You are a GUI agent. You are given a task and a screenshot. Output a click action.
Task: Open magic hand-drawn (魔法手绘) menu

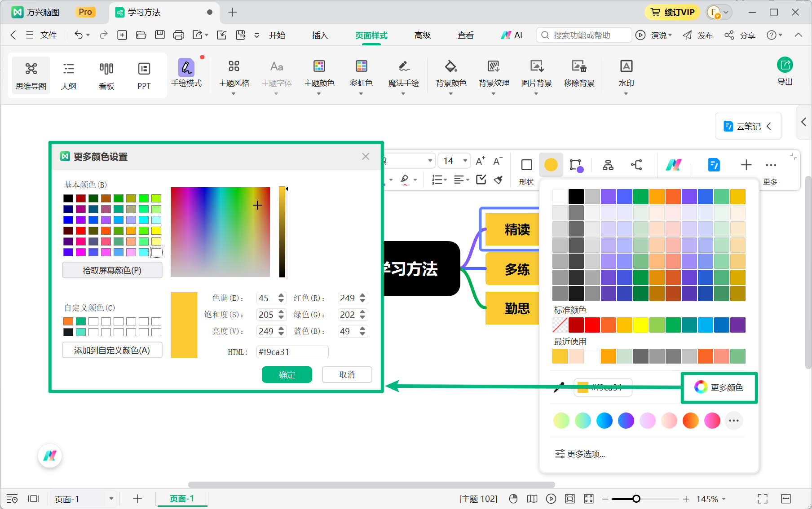click(403, 76)
